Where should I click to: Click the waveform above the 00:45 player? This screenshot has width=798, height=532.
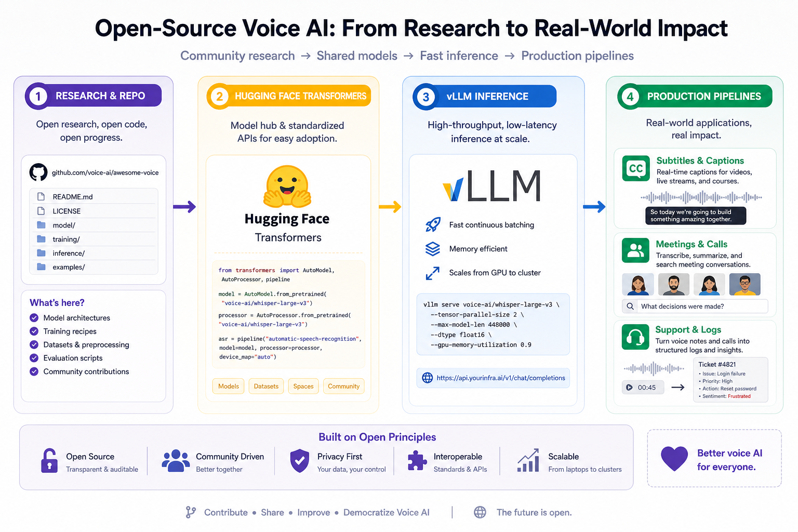[x=654, y=368]
